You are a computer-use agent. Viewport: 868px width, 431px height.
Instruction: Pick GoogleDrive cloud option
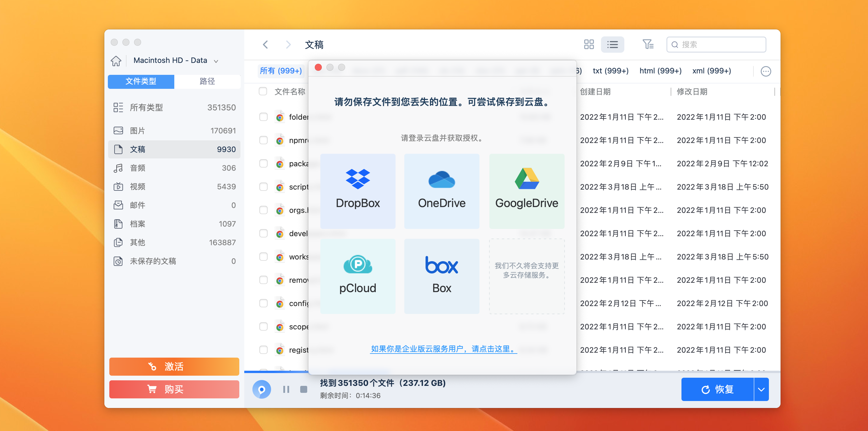pos(526,191)
